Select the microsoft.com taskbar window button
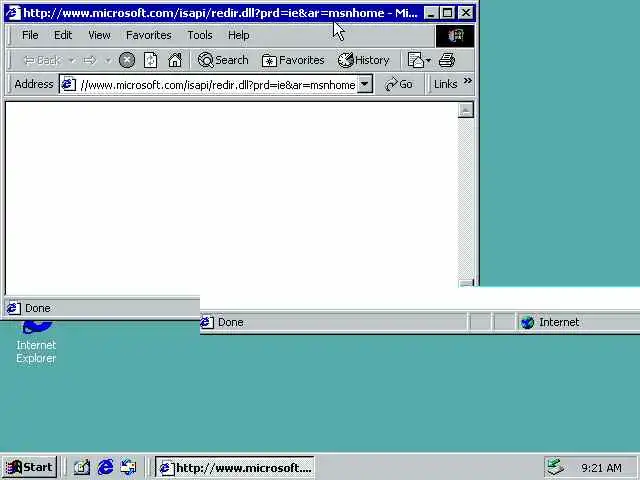 pos(235,467)
